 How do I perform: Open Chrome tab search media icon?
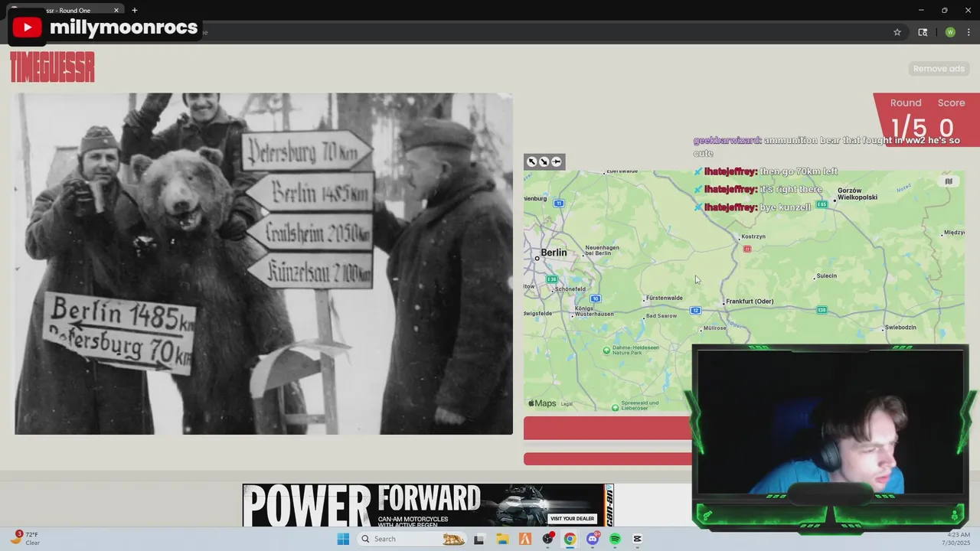(923, 32)
